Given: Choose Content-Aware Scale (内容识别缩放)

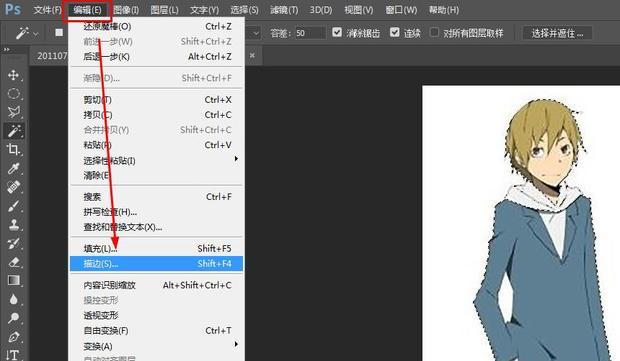Looking at the screenshot, I should (157, 285).
